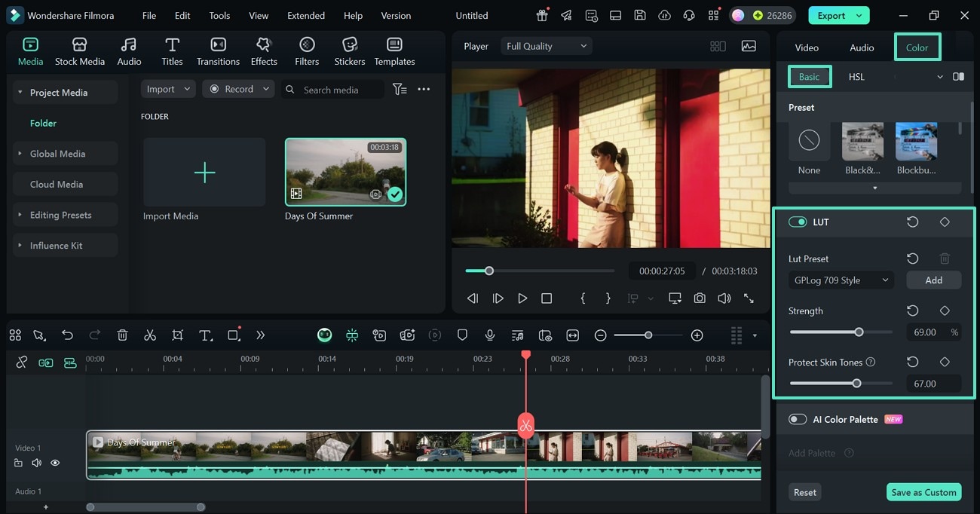Viewport: 980px width, 514px height.
Task: Open the Effects panel
Action: [264, 51]
